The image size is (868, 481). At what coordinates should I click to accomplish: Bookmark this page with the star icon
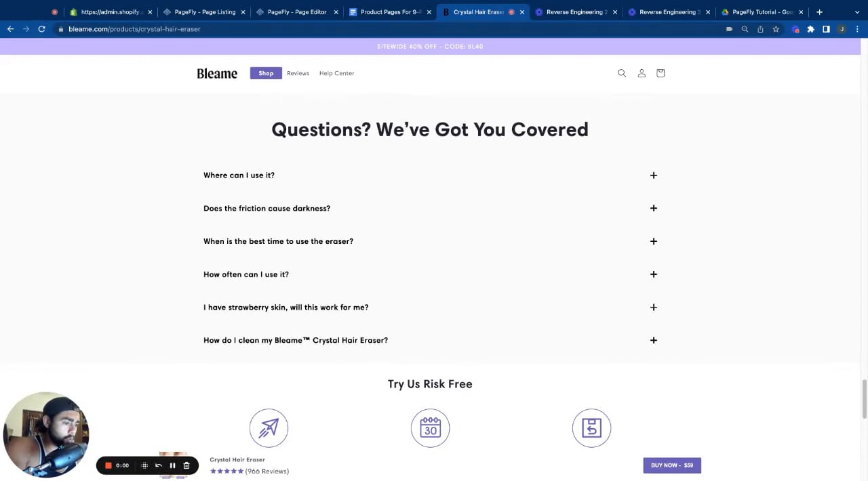776,29
